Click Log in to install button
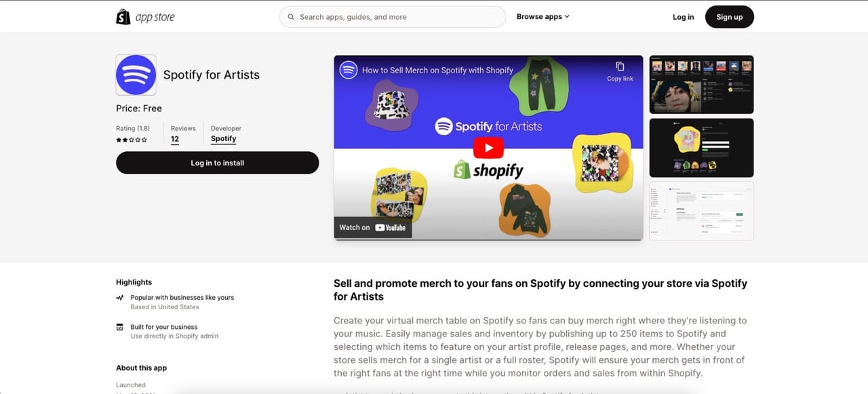868x394 pixels. tap(217, 163)
